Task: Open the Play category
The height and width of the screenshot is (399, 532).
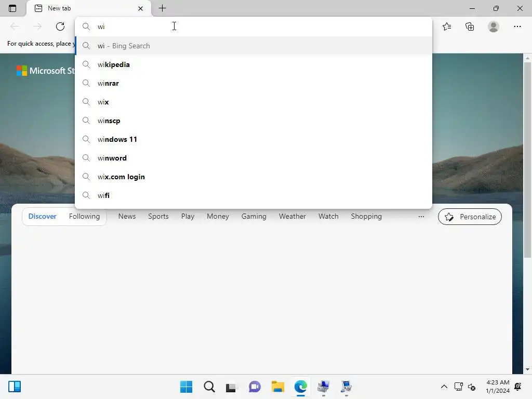Action: coord(188,217)
